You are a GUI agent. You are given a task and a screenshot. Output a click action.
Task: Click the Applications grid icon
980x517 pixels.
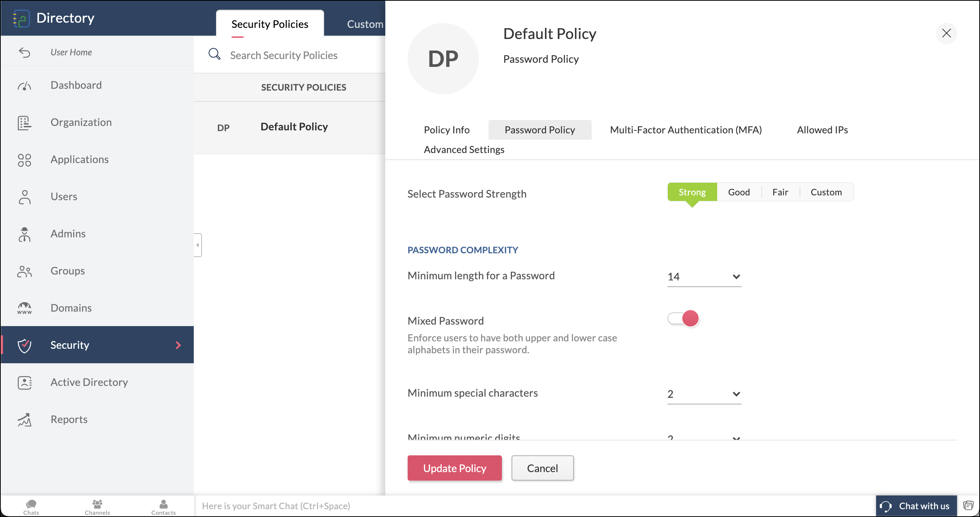pos(24,160)
